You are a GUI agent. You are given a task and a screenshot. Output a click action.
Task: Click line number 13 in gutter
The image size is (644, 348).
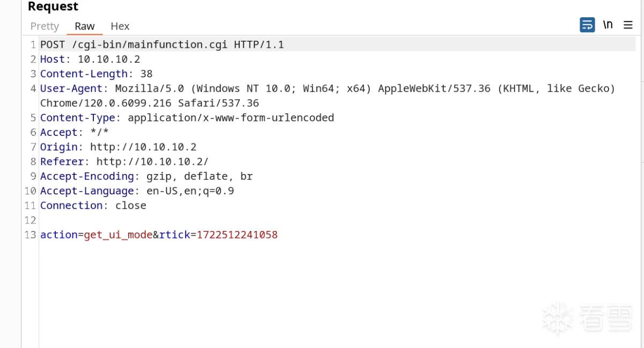pos(31,235)
